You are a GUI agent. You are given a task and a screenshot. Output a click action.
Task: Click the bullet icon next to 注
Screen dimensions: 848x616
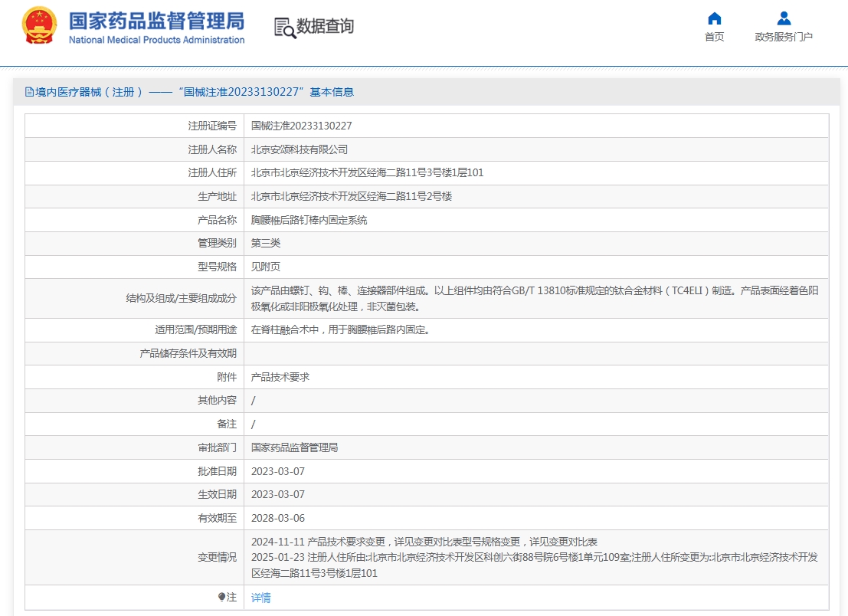pyautogui.click(x=221, y=597)
